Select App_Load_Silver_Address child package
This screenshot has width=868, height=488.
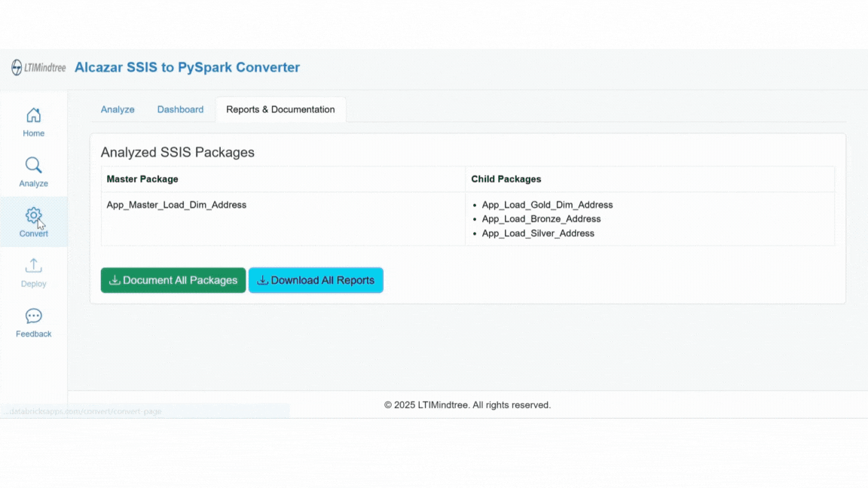coord(538,233)
